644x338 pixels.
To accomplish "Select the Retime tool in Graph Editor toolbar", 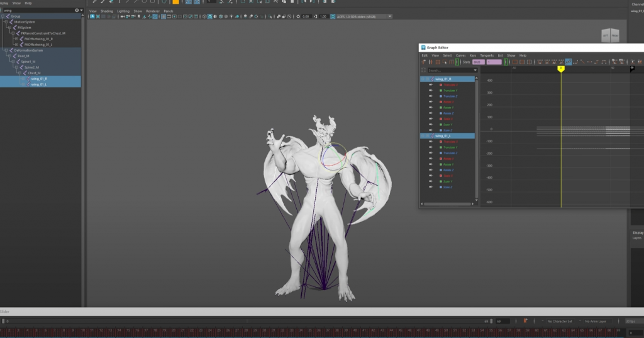I will pyautogui.click(x=452, y=62).
